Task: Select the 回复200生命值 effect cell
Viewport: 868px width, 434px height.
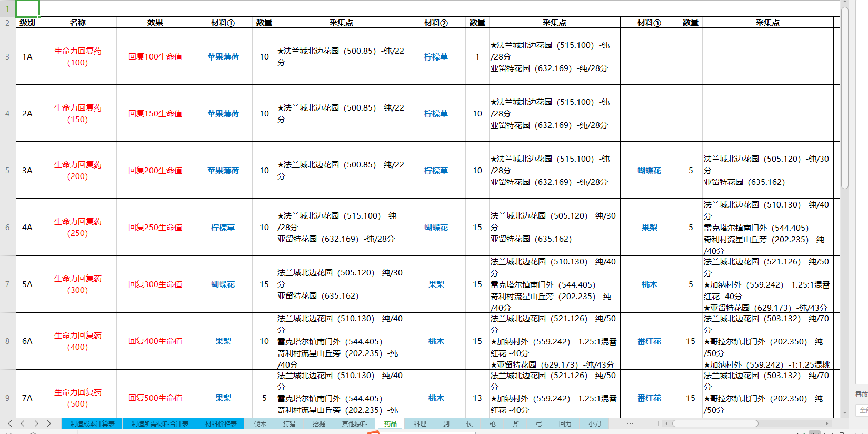Action: (x=155, y=170)
